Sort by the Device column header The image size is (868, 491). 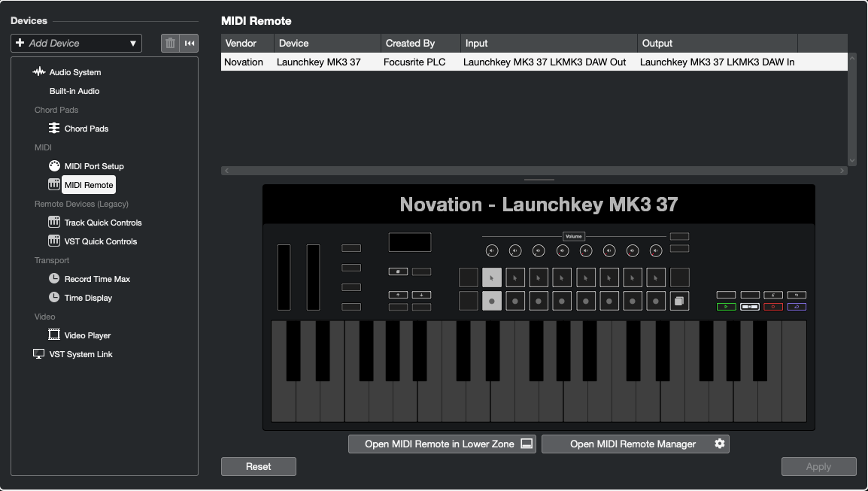[x=328, y=43]
